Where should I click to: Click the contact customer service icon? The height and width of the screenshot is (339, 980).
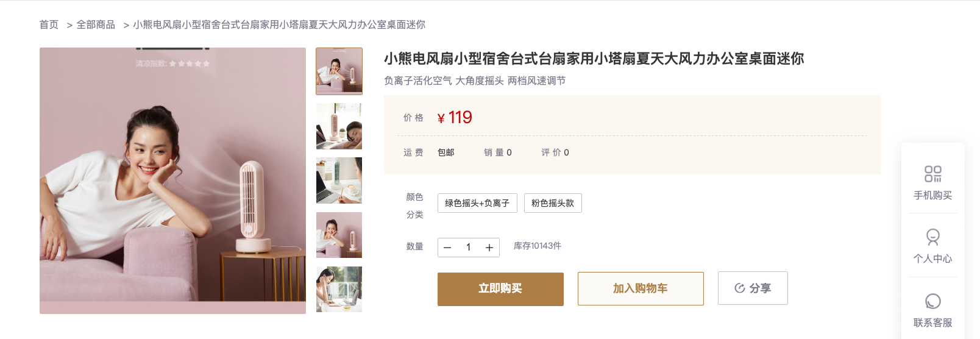[x=932, y=302]
